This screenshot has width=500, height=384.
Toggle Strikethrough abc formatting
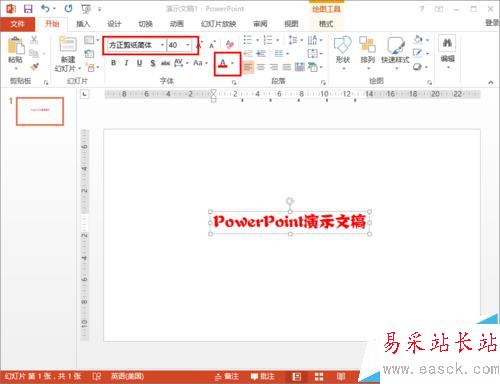coord(165,63)
